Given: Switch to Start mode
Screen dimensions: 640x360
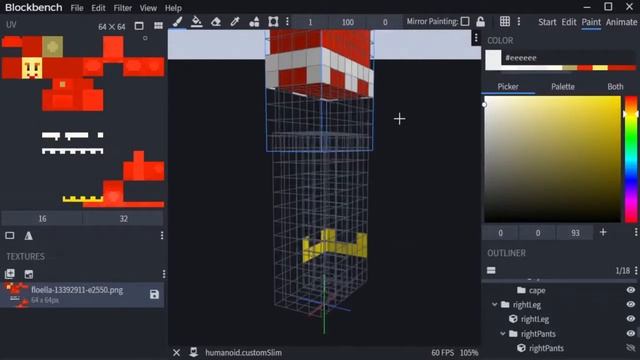Looking at the screenshot, I should coord(547,22).
